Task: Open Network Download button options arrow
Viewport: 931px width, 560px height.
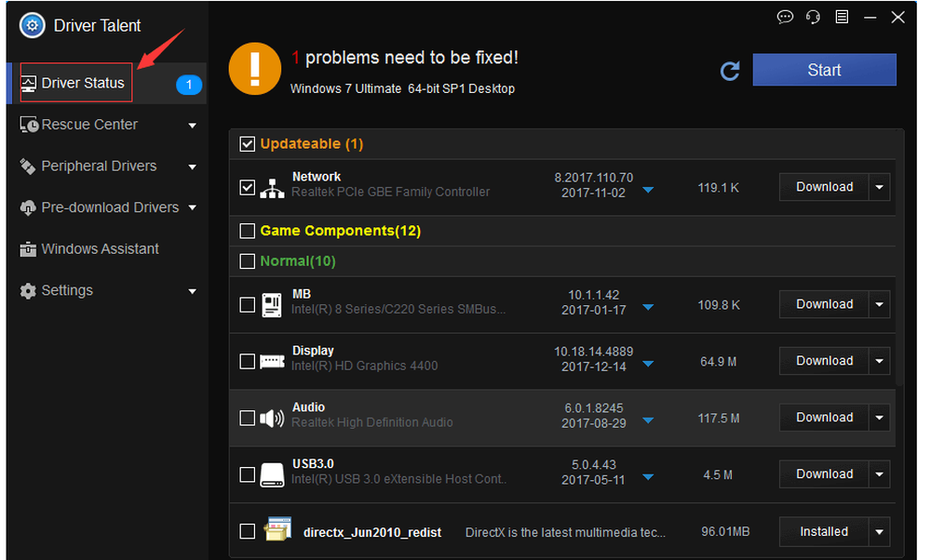Action: pyautogui.click(x=880, y=188)
